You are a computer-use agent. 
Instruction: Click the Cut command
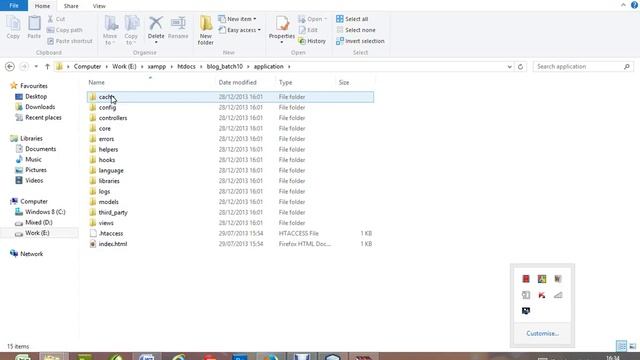pyautogui.click(x=56, y=19)
